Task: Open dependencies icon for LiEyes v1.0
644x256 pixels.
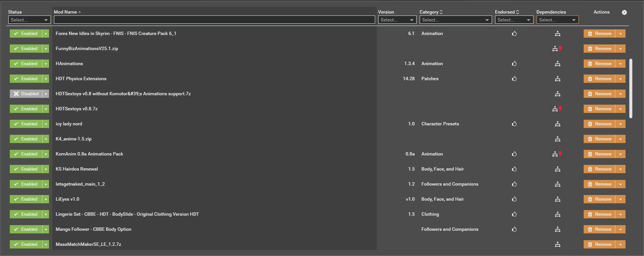Action: (x=558, y=199)
